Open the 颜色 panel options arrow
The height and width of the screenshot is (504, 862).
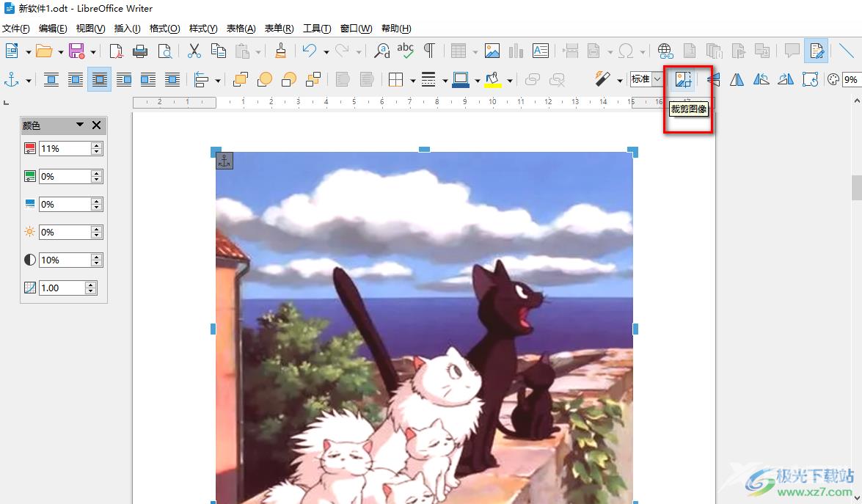[80, 125]
